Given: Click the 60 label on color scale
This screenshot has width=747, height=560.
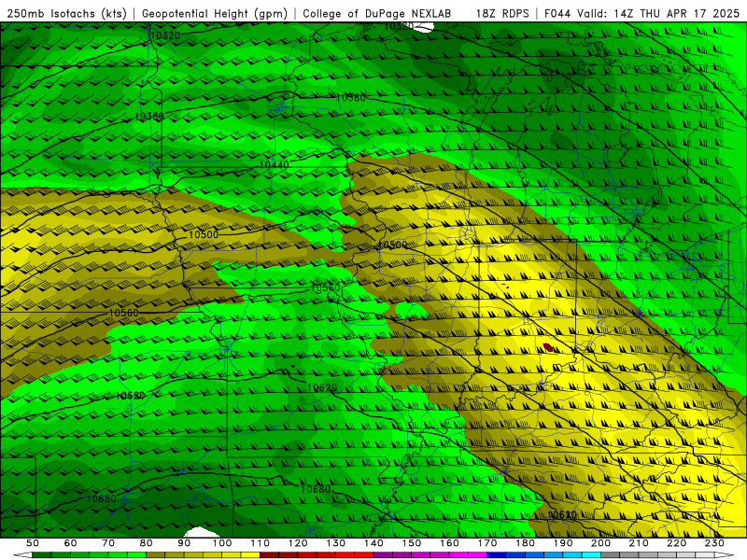Looking at the screenshot, I should click(70, 543).
